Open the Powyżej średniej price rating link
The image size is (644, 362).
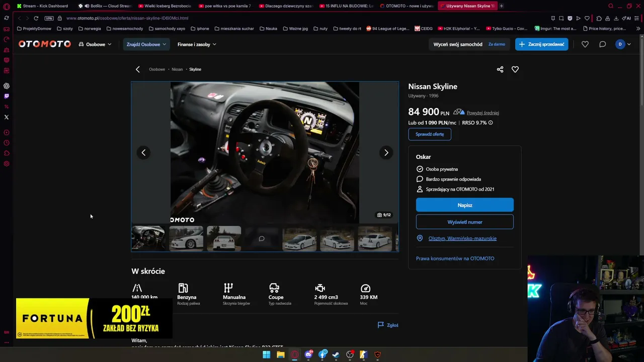pyautogui.click(x=483, y=113)
